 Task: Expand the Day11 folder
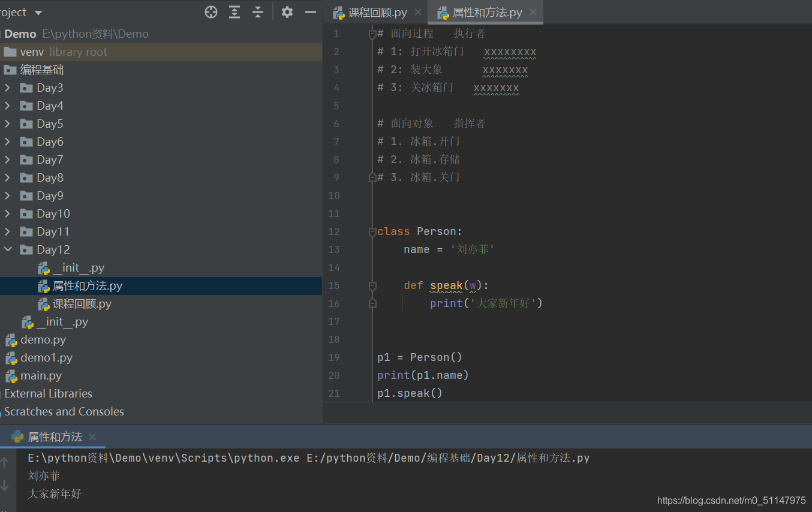7,231
